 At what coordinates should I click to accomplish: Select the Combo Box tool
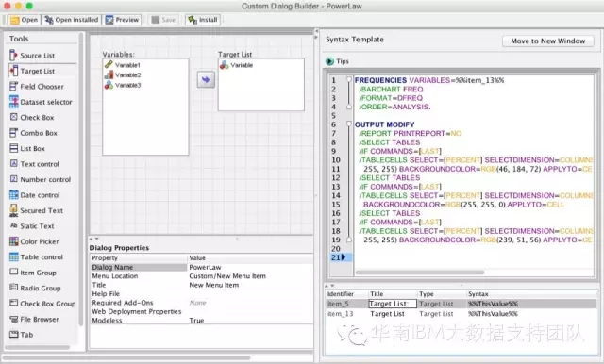coord(34,133)
